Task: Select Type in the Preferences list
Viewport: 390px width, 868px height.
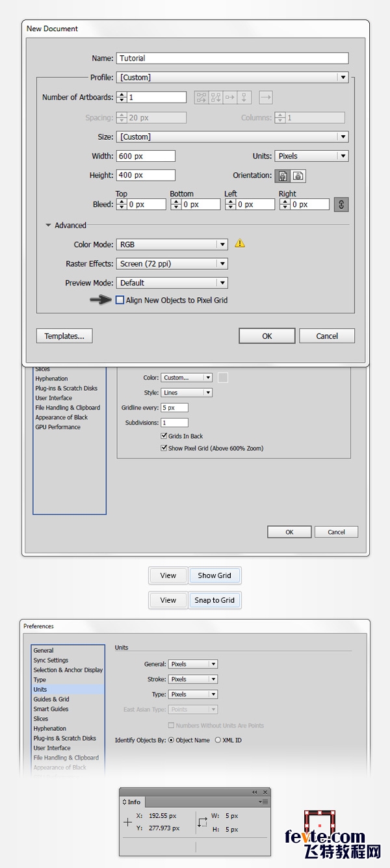Action: tap(40, 679)
